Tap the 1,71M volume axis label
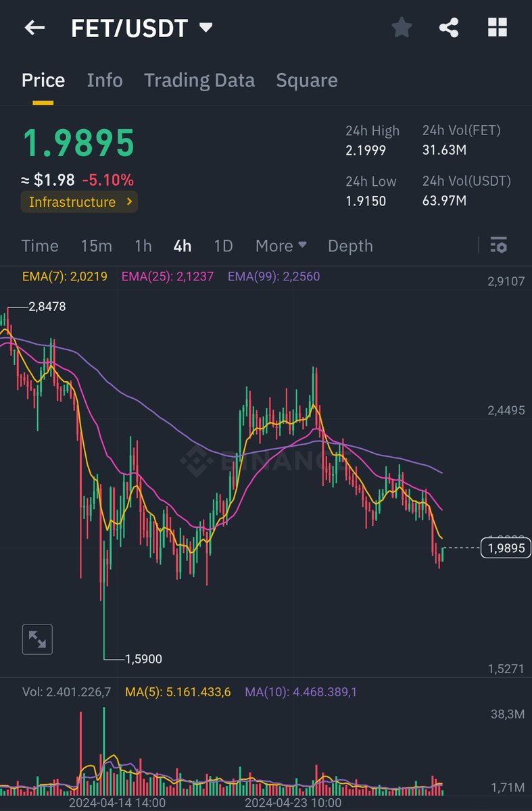This screenshot has width=532, height=811. click(x=506, y=787)
